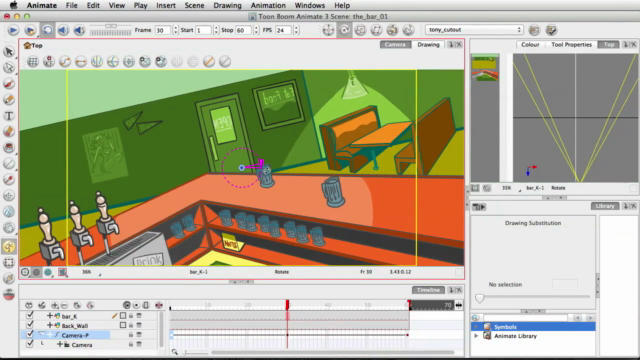Select the active Transform tool

(x=9, y=247)
